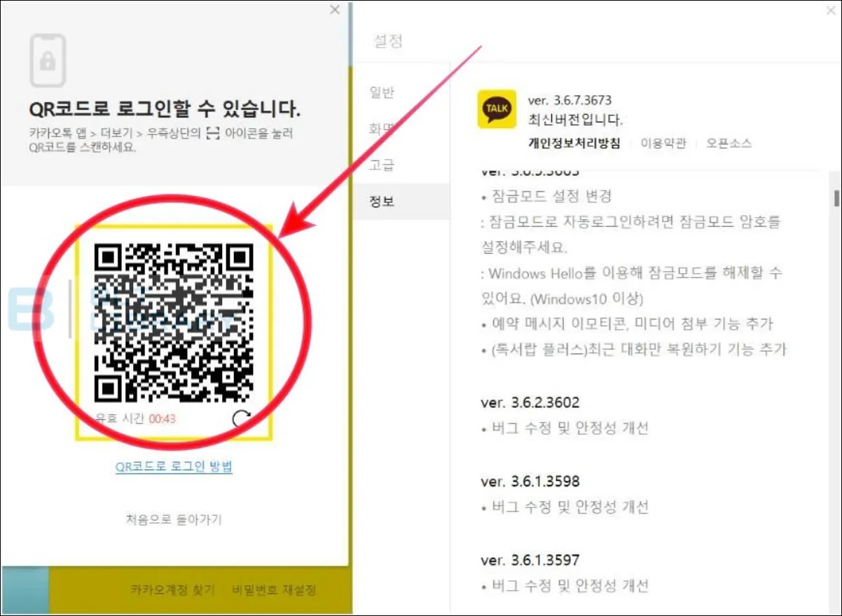
Task: Open the QR코드로 로그인 방법 link
Action: pos(174,466)
